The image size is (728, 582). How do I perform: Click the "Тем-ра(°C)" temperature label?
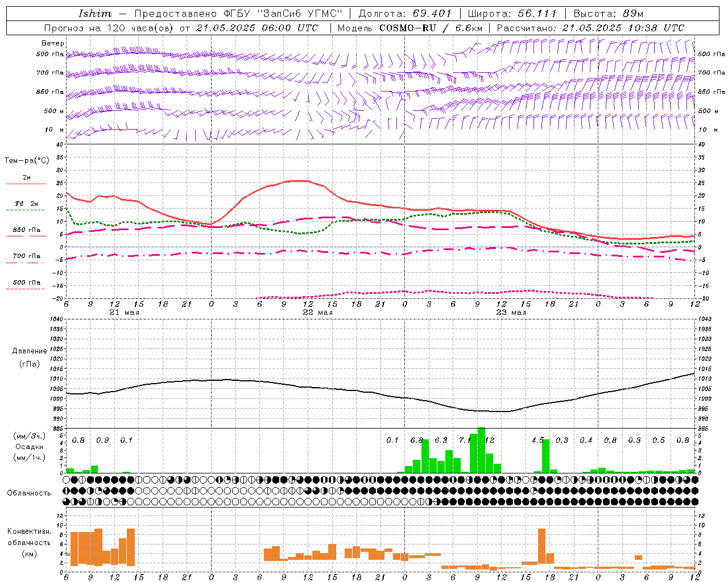[27, 161]
